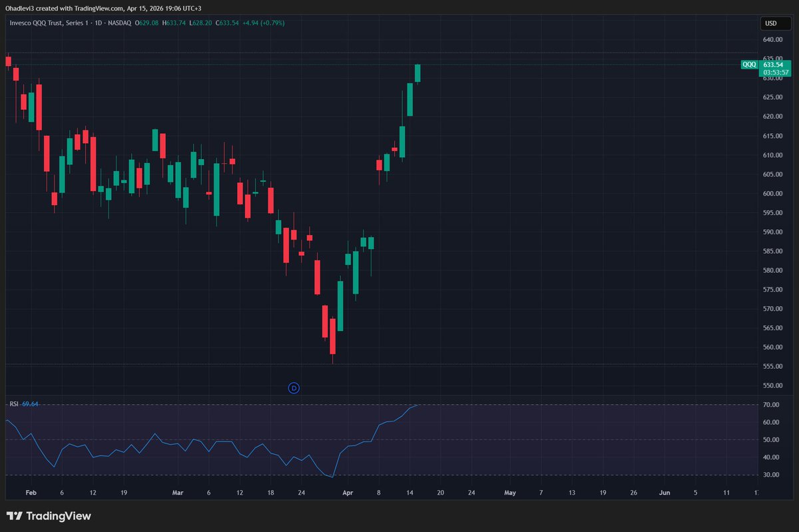Click the RSI 30.00 axis label

771,475
